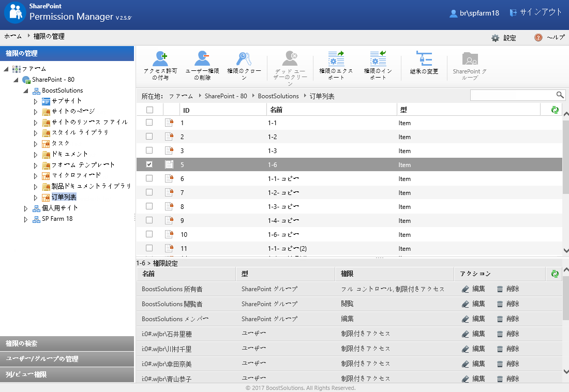This screenshot has height=392, width=569.
Task: Go to ホーム in breadcrumb
Action: coord(13,36)
